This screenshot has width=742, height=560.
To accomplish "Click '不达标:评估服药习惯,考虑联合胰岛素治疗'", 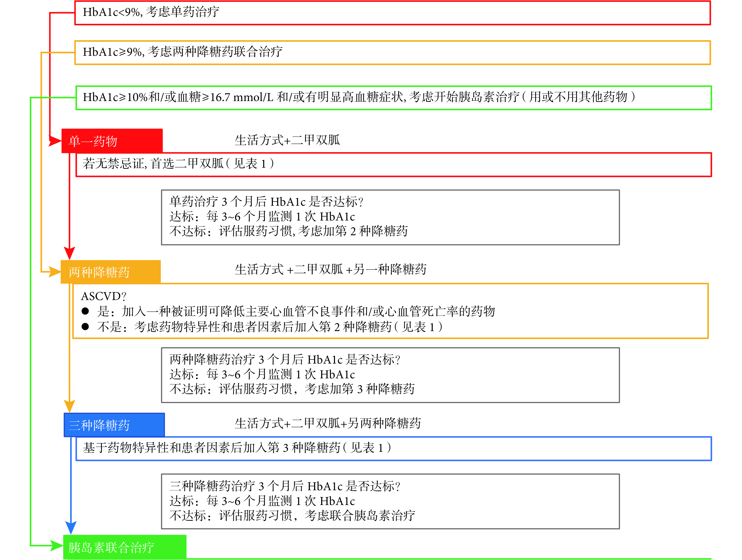I will click(x=292, y=516).
